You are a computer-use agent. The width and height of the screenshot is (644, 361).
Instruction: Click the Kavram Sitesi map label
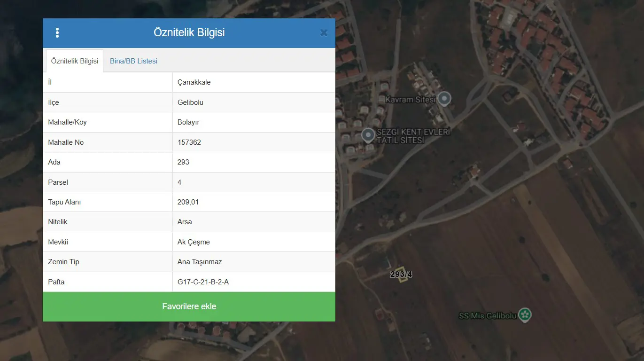tap(411, 100)
